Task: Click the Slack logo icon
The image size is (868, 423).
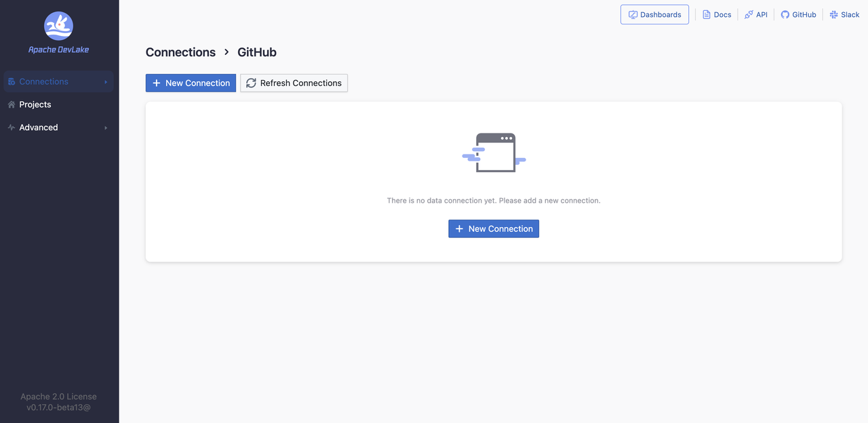Action: click(x=834, y=15)
